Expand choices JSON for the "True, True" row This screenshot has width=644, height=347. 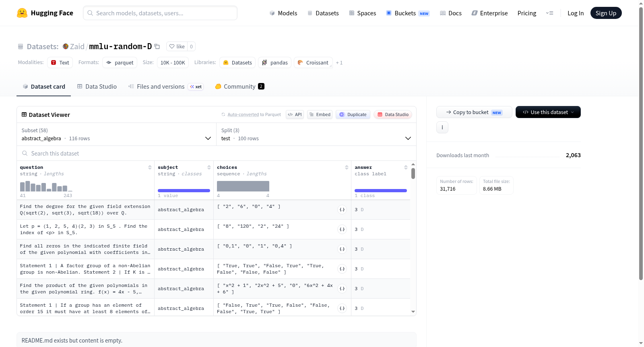pyautogui.click(x=342, y=269)
